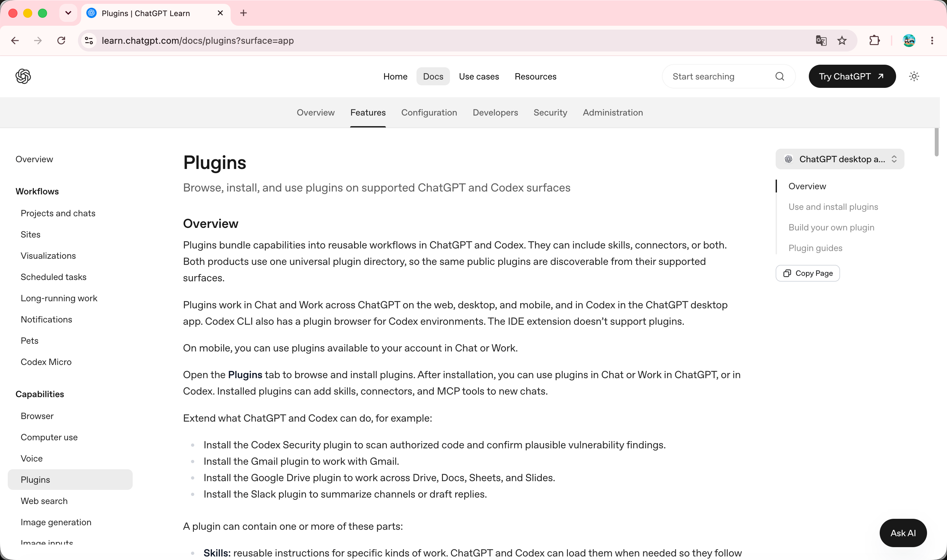Bookmark this page with the star icon

tap(842, 40)
